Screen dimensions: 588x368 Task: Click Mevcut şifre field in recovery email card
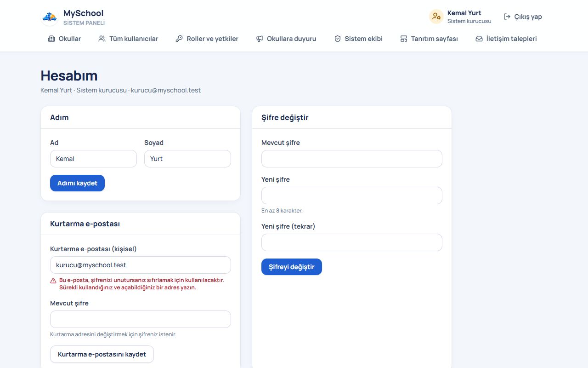click(x=141, y=319)
